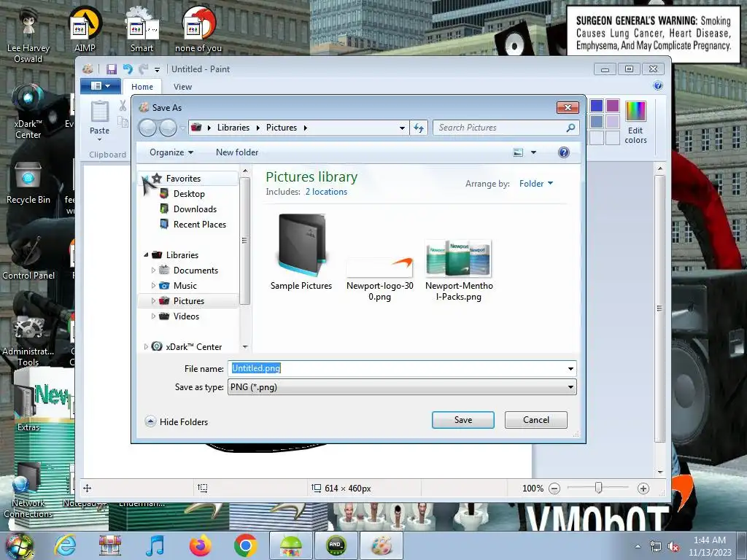The image size is (747, 560).
Task: Click the Undo arrow in Paint's title bar
Action: pyautogui.click(x=128, y=69)
